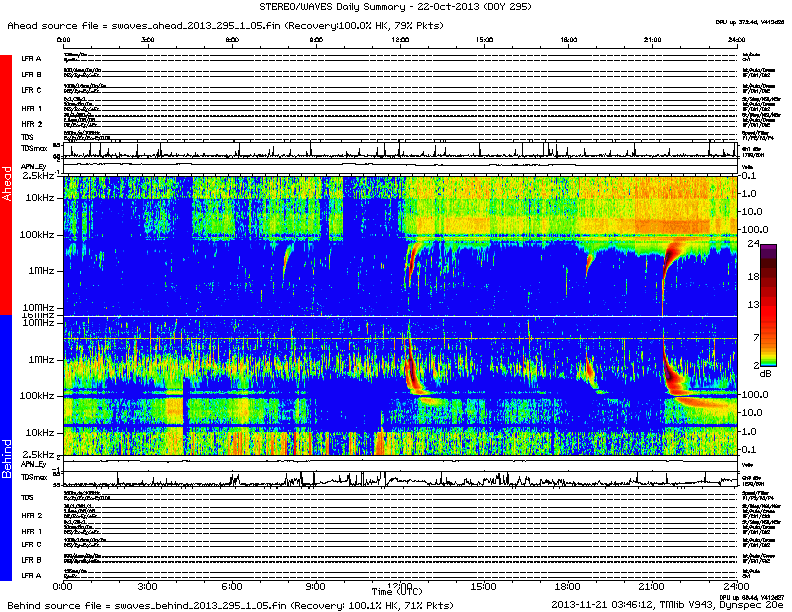This screenshot has height=612, width=792.
Task: Click the 3:00 mark on bottom time axis
Action: (148, 585)
